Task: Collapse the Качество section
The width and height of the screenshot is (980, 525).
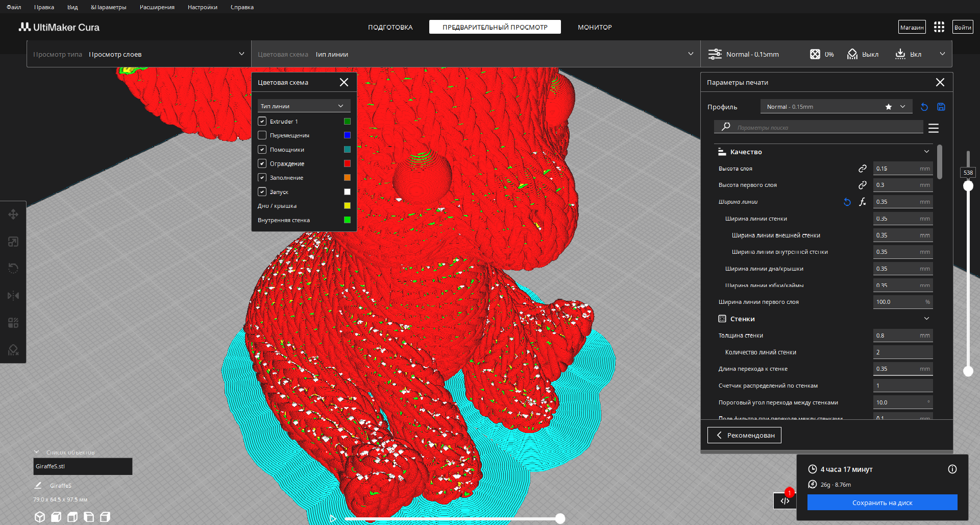Action: (x=926, y=152)
